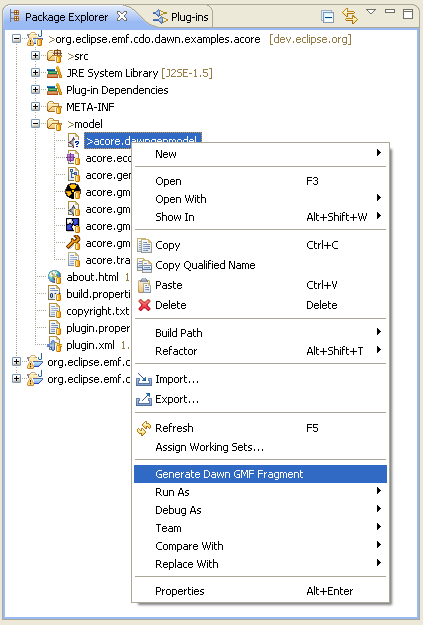Open the Show In submenu
This screenshot has height=625, width=423.
(260, 217)
